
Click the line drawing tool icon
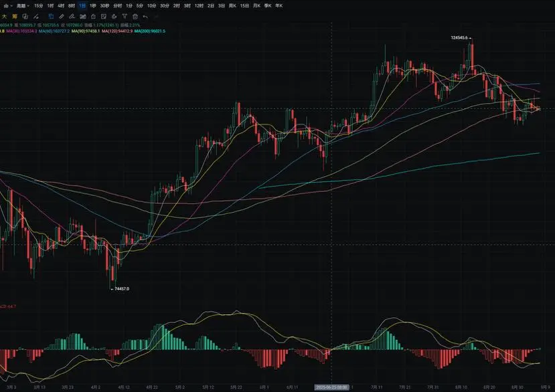[35, 16]
